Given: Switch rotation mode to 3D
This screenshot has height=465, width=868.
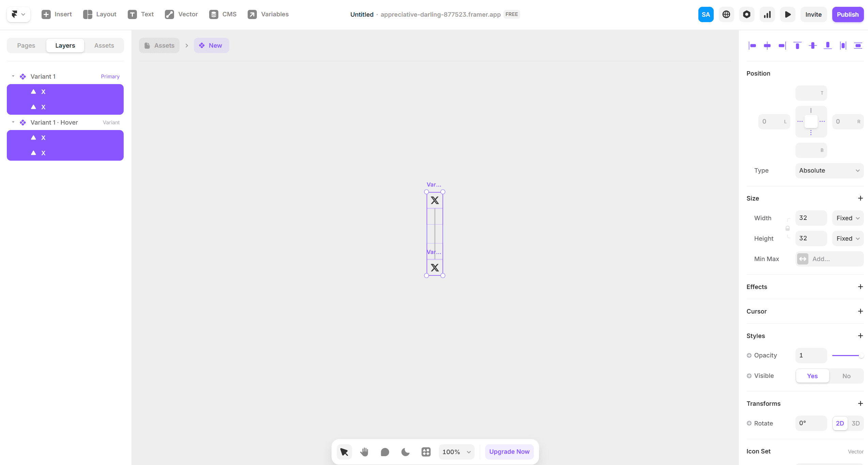Looking at the screenshot, I should click(855, 423).
